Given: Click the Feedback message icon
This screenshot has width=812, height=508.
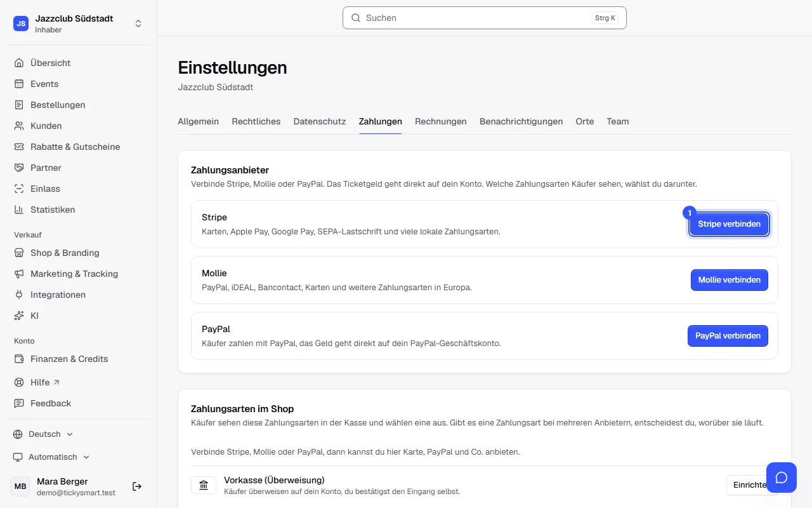Looking at the screenshot, I should (19, 403).
